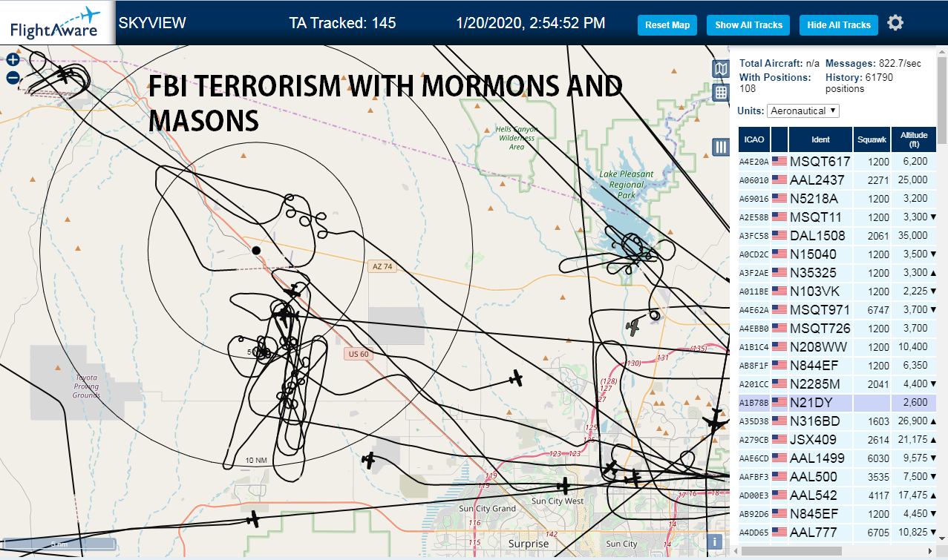Screen dimensions: 948x560
Task: Select the MSQT11 aircraft row
Action: point(837,217)
